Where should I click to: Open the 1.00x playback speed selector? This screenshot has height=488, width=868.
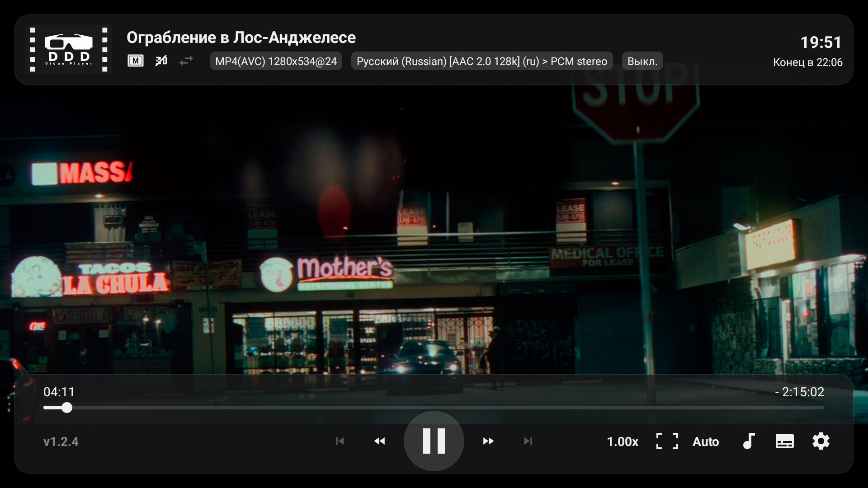pyautogui.click(x=622, y=441)
